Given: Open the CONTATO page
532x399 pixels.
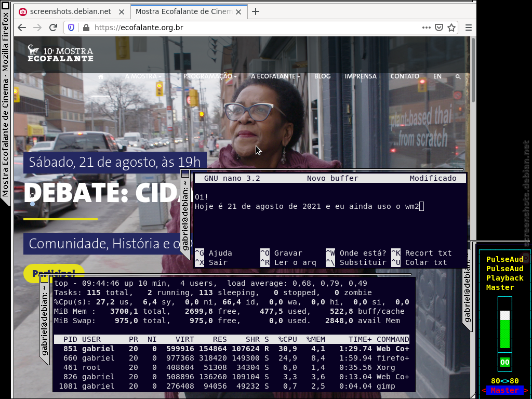Looking at the screenshot, I should pos(405,76).
